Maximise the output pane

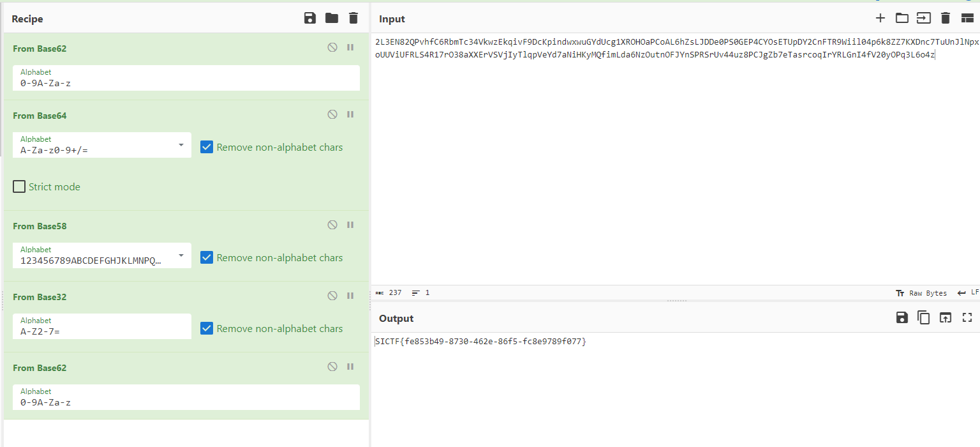[x=967, y=317]
